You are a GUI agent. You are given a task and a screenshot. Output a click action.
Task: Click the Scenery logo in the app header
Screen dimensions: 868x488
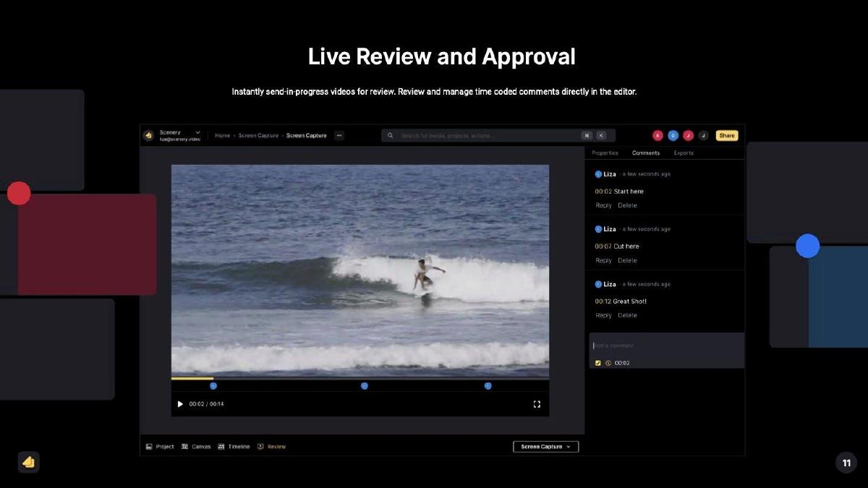(148, 135)
